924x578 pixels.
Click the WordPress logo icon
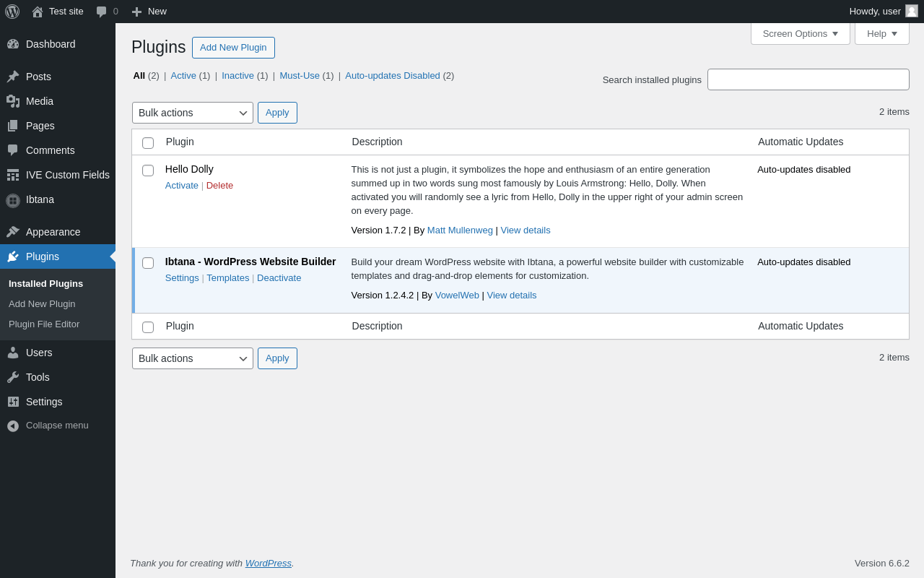(x=12, y=12)
